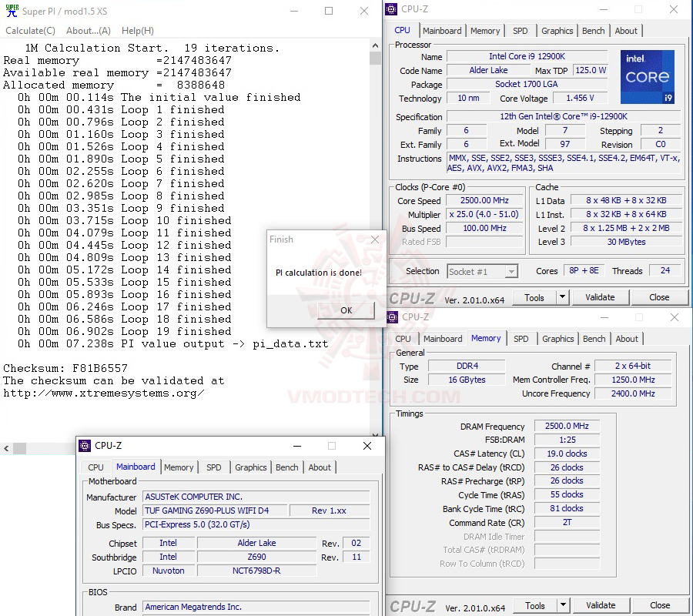The height and width of the screenshot is (616, 693).
Task: Click the Intel Core i9 12900K name field
Action: coord(527,56)
